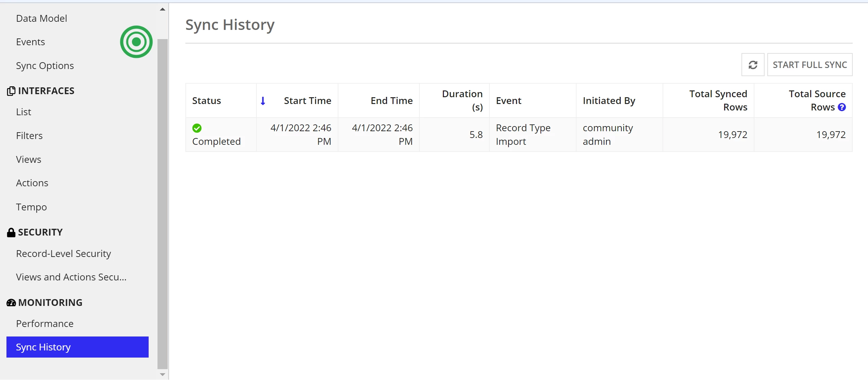Click the Monitoring section gauge icon

[x=11, y=303]
